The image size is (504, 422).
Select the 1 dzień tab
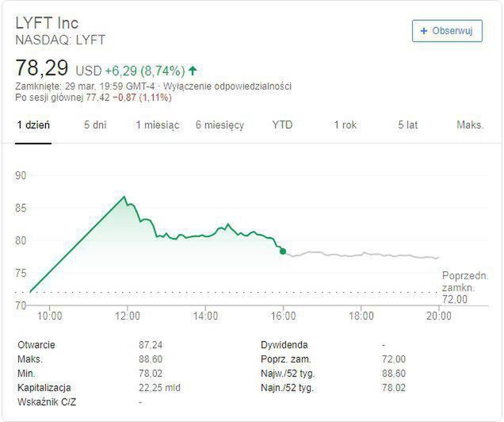click(x=34, y=125)
